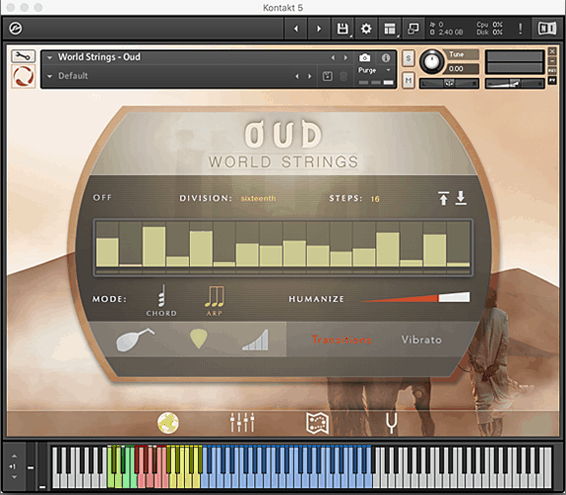Expand the Default snapshot dropdown
566x495 pixels.
pos(50,76)
